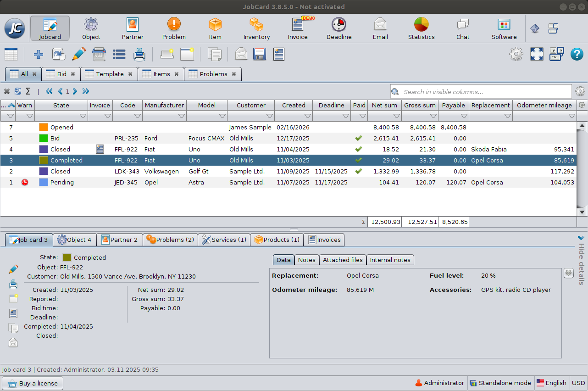Switch to the Problems (2) tab
Image resolution: width=588 pixels, height=391 pixels.
pos(170,240)
